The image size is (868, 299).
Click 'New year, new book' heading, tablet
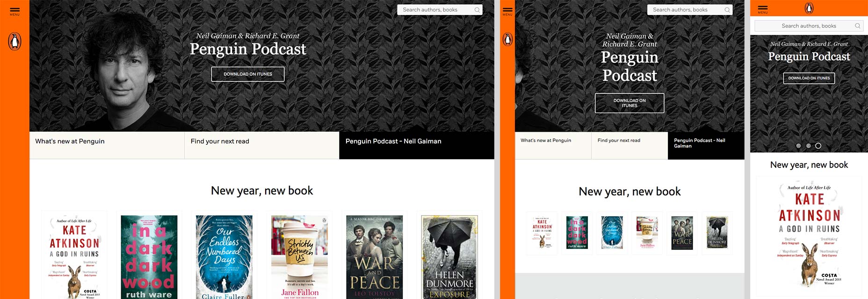[x=629, y=192]
